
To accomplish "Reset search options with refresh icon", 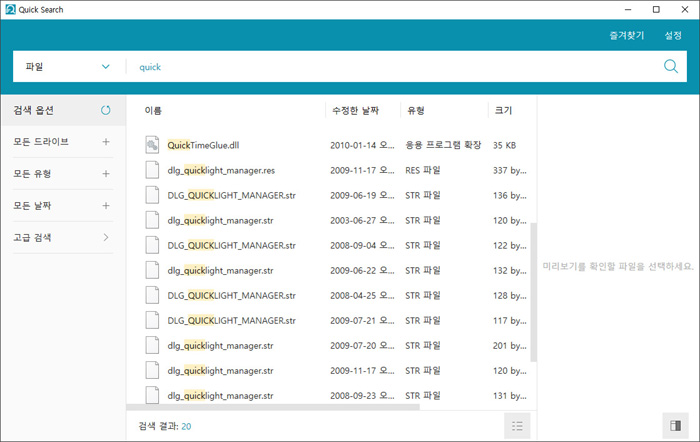I will 106,110.
